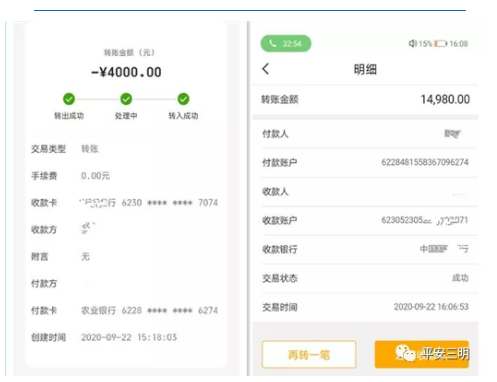Tap the green call timer 32:54 pill

(x=286, y=44)
